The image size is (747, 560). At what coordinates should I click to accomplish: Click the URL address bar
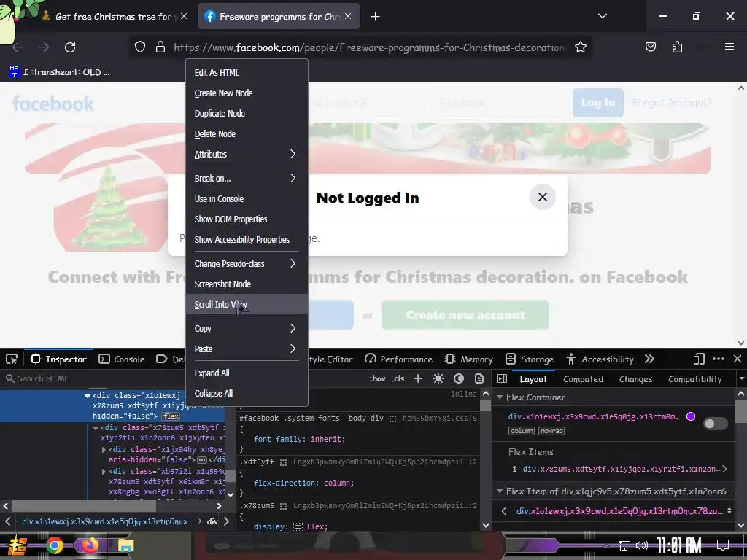pos(370,47)
